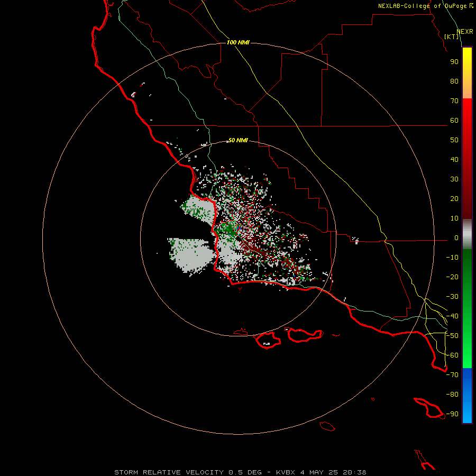
Task: Click the 70 value on the velocity scale
Action: [454, 101]
